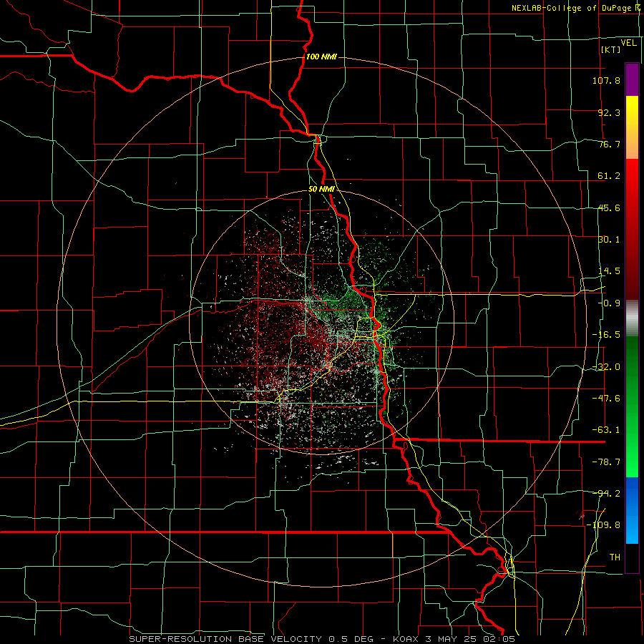Click the -32.0 legend value
Viewport: 644px width, 644px height.
pos(606,367)
